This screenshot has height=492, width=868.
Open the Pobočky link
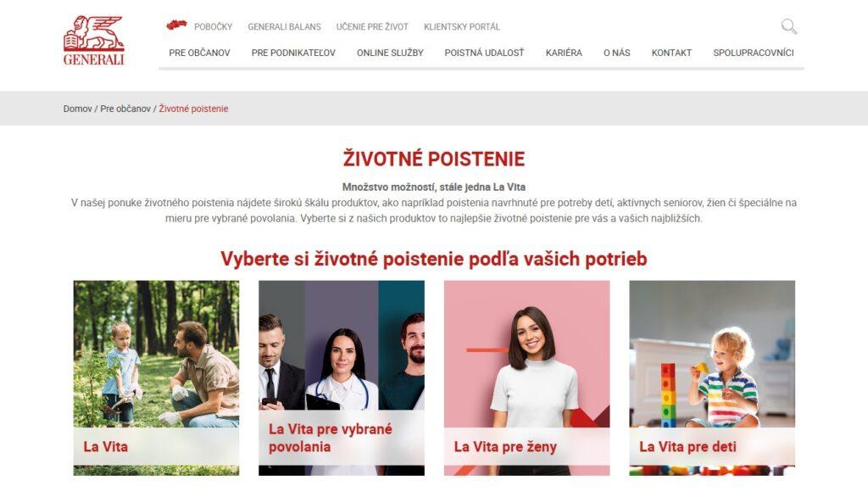click(213, 26)
